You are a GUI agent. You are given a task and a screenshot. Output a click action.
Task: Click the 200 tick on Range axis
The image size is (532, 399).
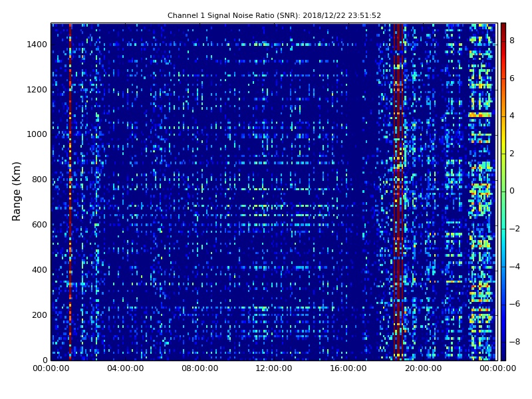point(39,315)
